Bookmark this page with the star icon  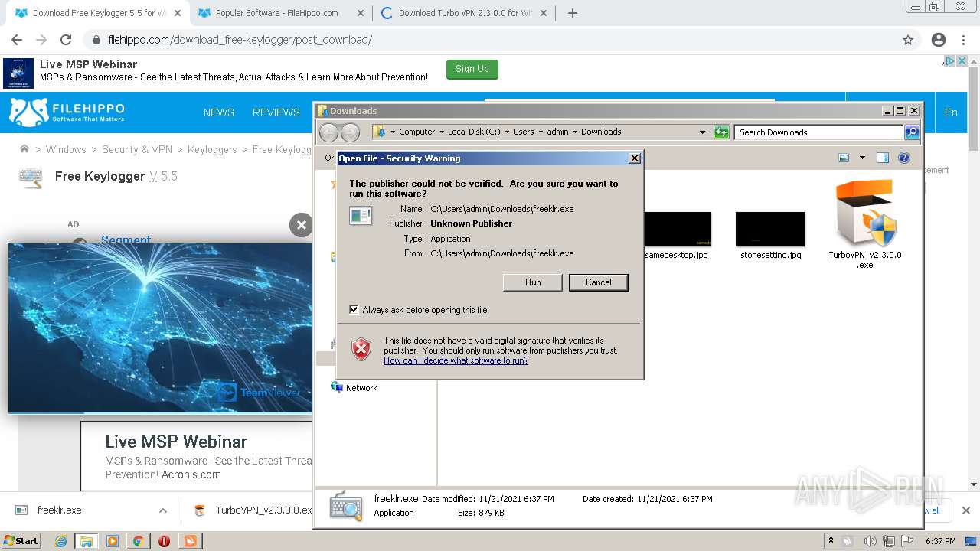[x=908, y=40]
